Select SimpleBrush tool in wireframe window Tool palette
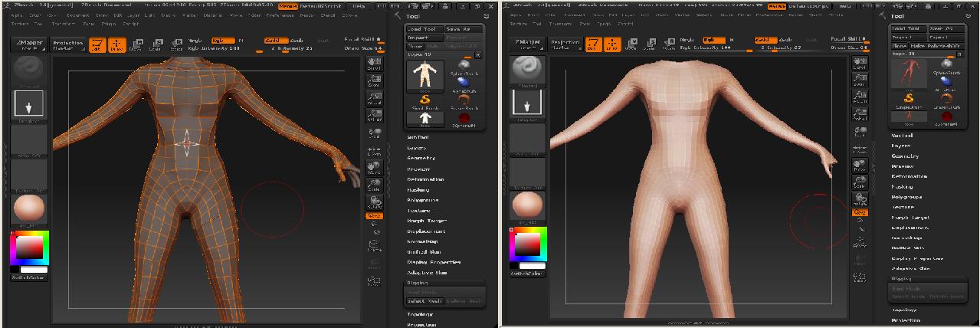 (x=424, y=101)
